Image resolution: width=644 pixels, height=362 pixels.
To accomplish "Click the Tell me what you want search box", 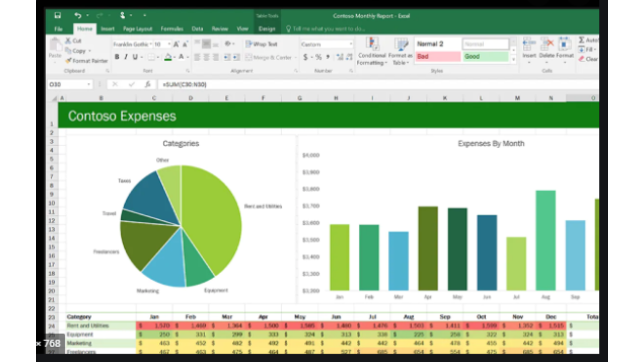I will click(326, 29).
